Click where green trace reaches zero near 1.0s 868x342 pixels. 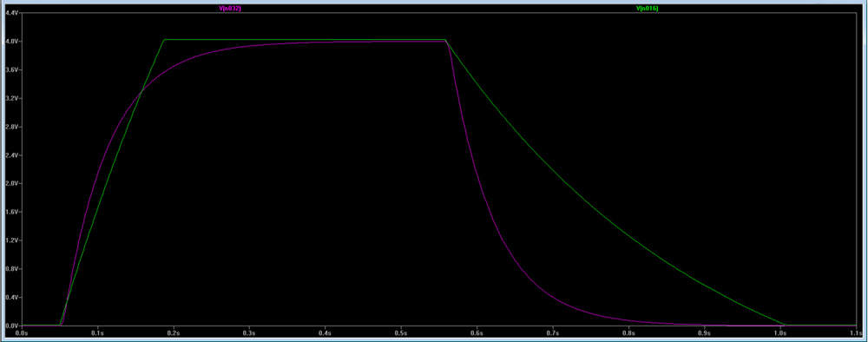786,325
